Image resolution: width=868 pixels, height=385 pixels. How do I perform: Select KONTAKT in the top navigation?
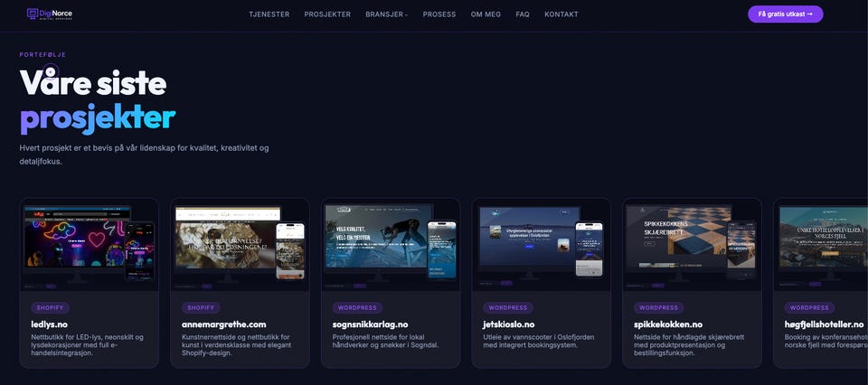click(x=561, y=14)
